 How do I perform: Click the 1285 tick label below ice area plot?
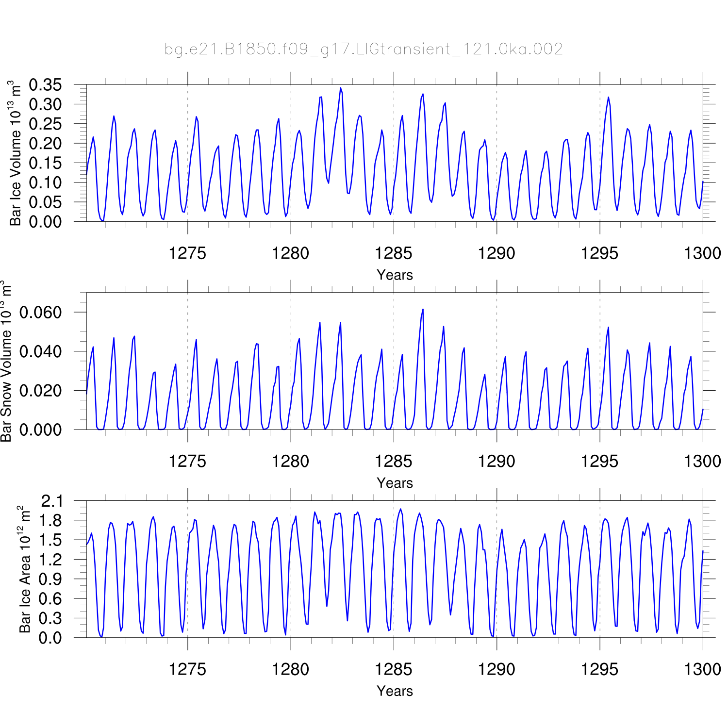tap(393, 669)
